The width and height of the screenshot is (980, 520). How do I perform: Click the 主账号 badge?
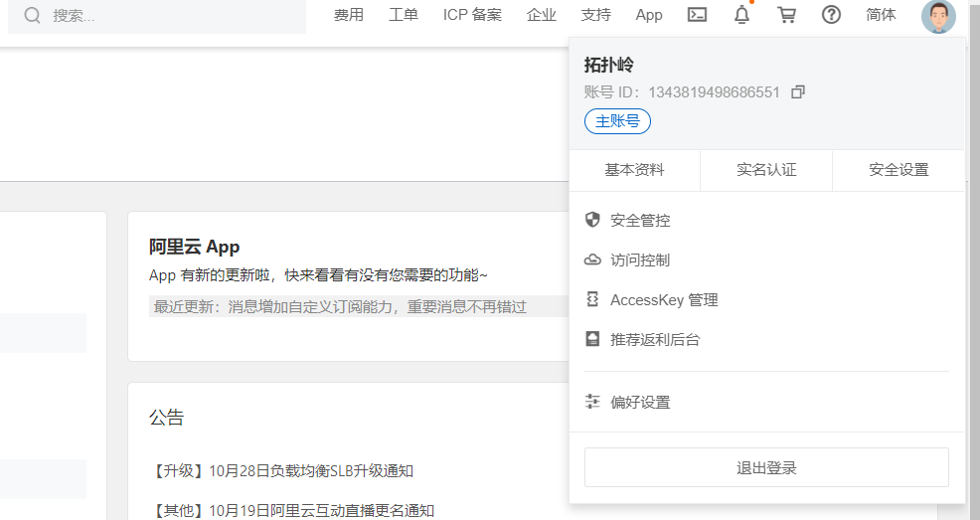point(617,121)
